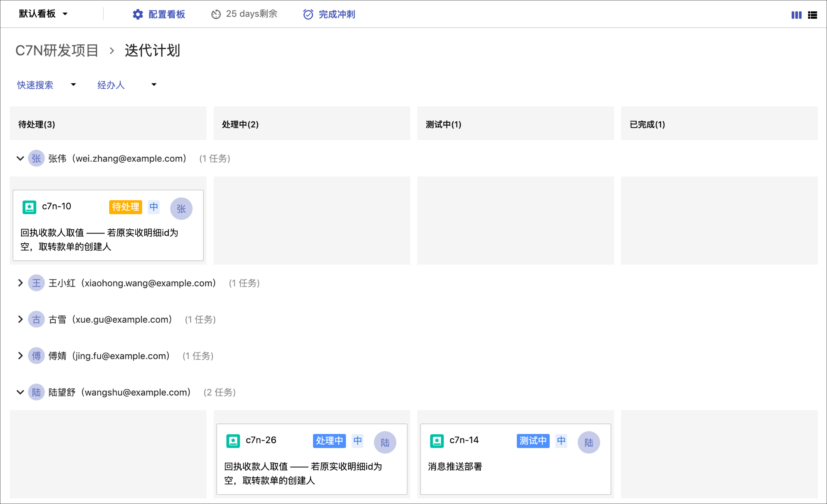Click the 待处理 status tag on c7n-10
Image resolution: width=827 pixels, height=504 pixels.
point(125,207)
